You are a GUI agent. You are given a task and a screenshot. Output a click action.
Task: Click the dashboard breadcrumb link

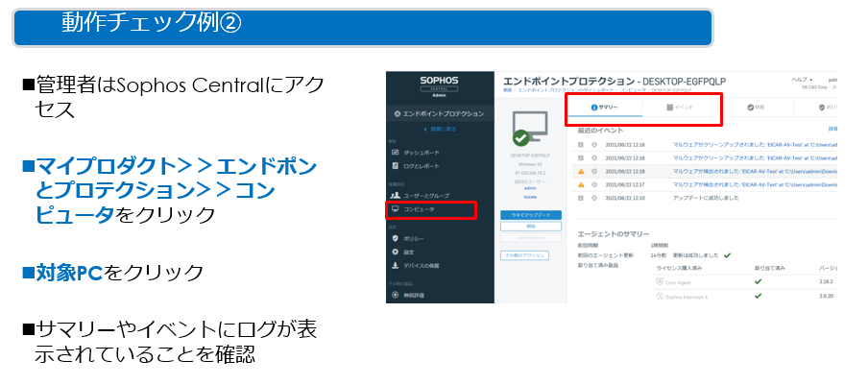coord(566,89)
